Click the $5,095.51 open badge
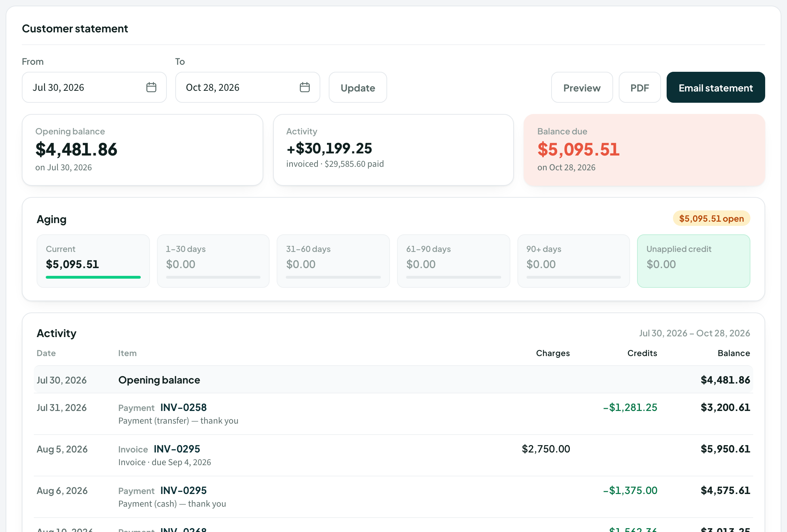787x532 pixels. [712, 218]
